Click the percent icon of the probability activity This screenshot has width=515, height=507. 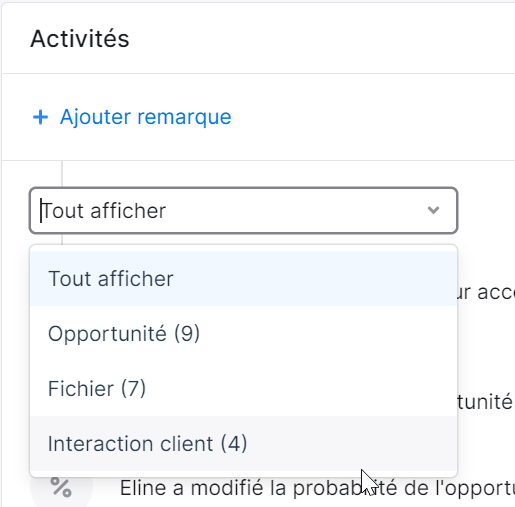coord(61,487)
